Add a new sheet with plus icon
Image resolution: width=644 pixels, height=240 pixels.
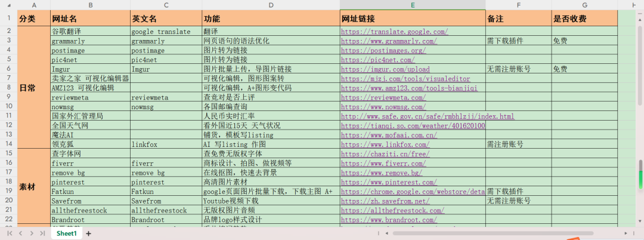coord(88,233)
